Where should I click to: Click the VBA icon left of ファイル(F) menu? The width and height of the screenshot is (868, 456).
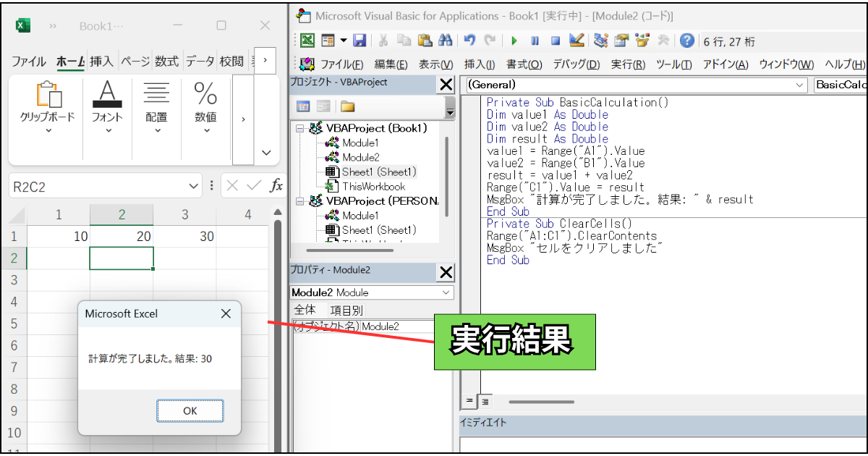coord(307,64)
